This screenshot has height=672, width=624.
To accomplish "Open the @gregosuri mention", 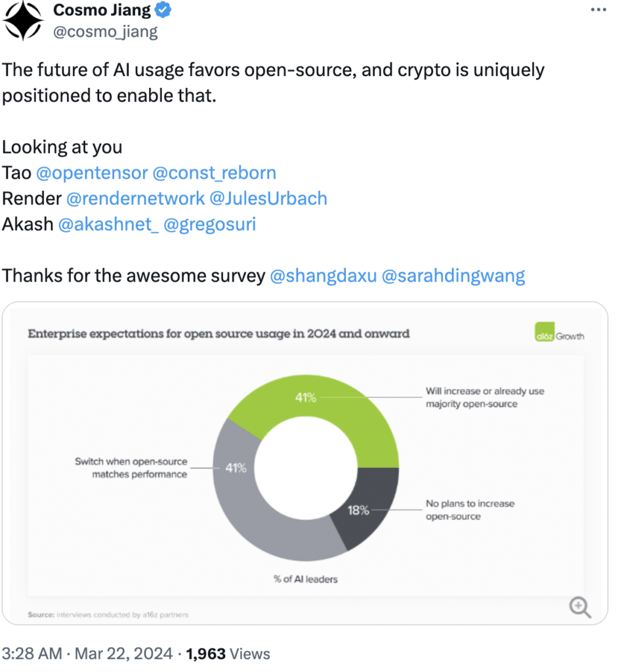I will [x=209, y=224].
